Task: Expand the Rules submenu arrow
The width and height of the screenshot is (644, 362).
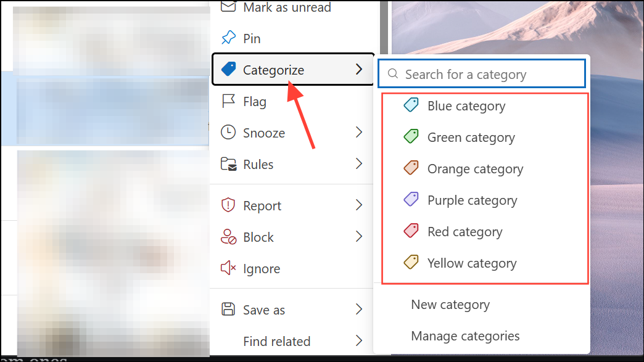Action: [x=359, y=164]
